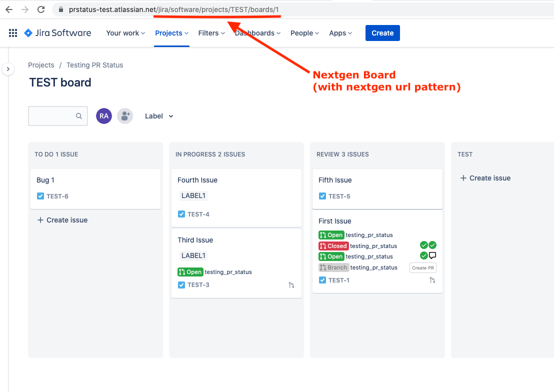Open the Dashboards dropdown menu
This screenshot has height=392, width=554.
[257, 33]
